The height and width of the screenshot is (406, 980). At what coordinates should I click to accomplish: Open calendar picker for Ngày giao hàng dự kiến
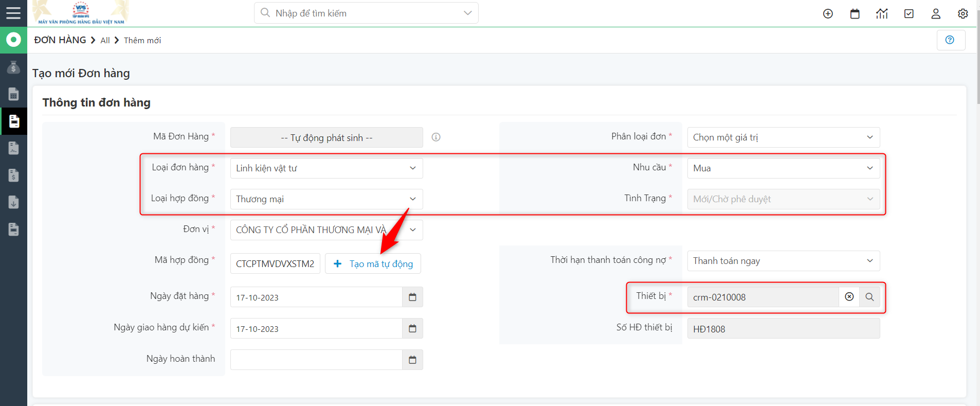click(x=412, y=328)
